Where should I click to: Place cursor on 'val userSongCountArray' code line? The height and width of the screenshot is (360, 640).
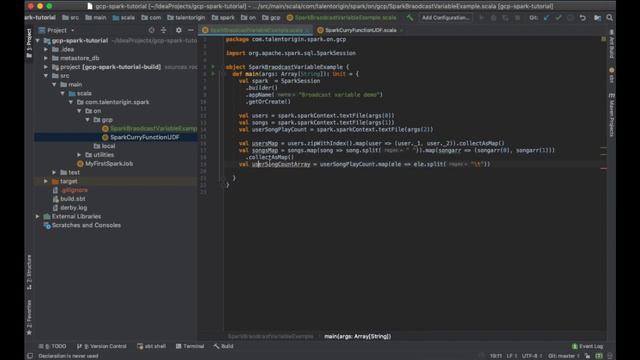click(x=364, y=164)
